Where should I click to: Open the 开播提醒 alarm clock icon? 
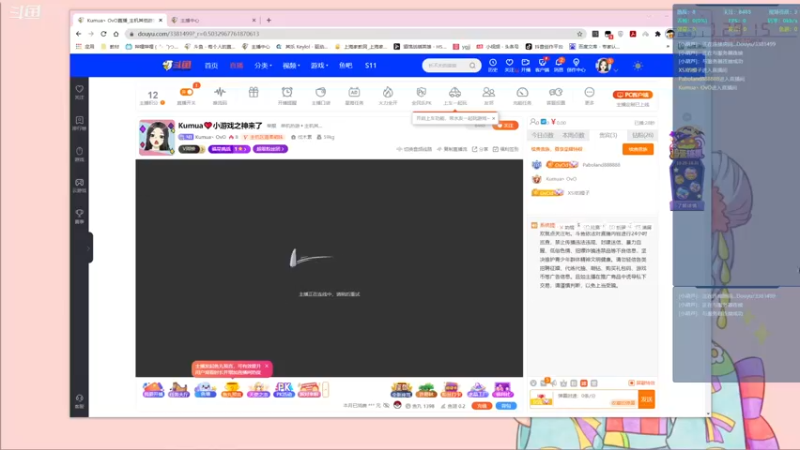287,92
